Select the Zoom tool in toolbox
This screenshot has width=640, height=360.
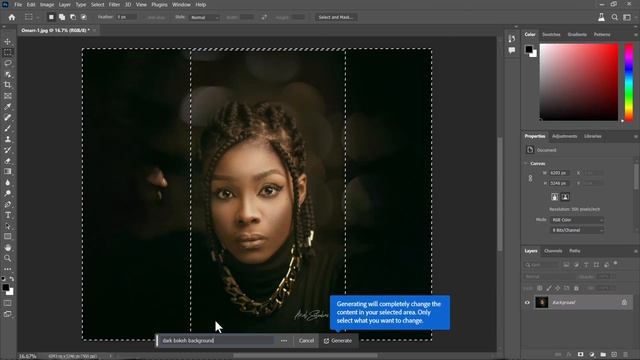click(8, 258)
